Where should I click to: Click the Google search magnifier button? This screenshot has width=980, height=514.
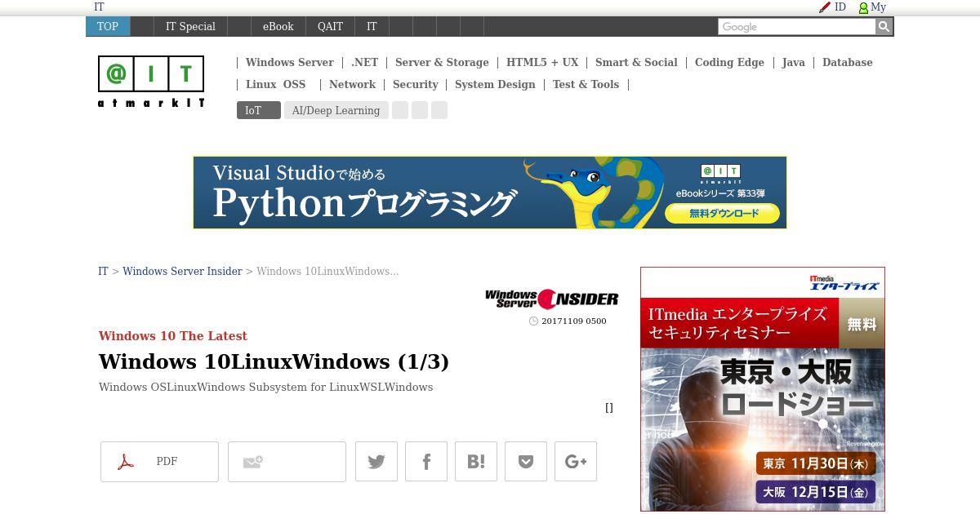(x=884, y=27)
